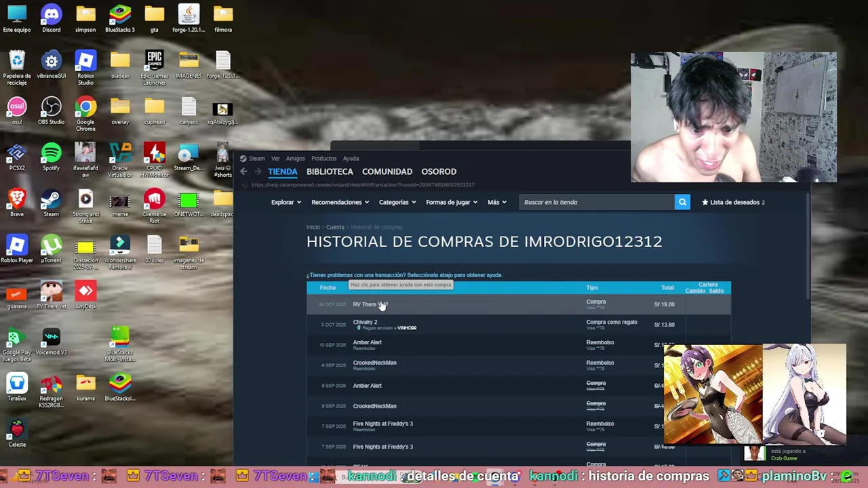Open Google Chrome desktop shortcut
This screenshot has height=488, width=868.
coord(85,114)
